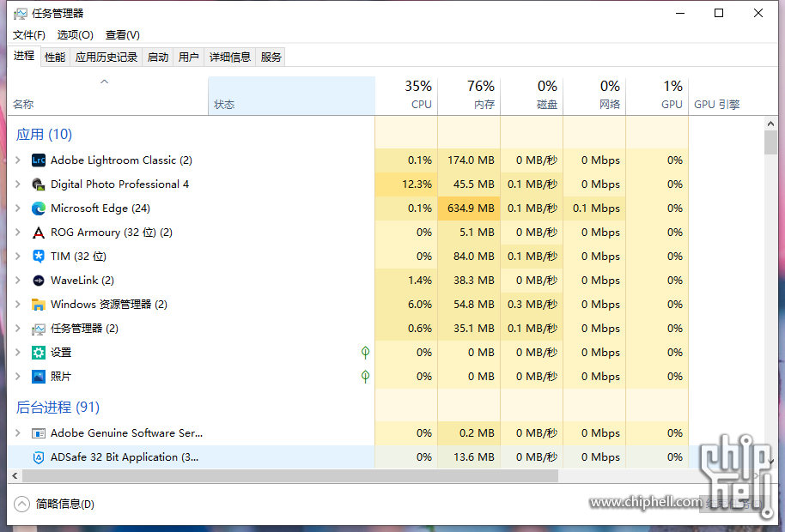The width and height of the screenshot is (785, 532).
Task: Sort processes by the 状态 column
Action: pos(291,96)
